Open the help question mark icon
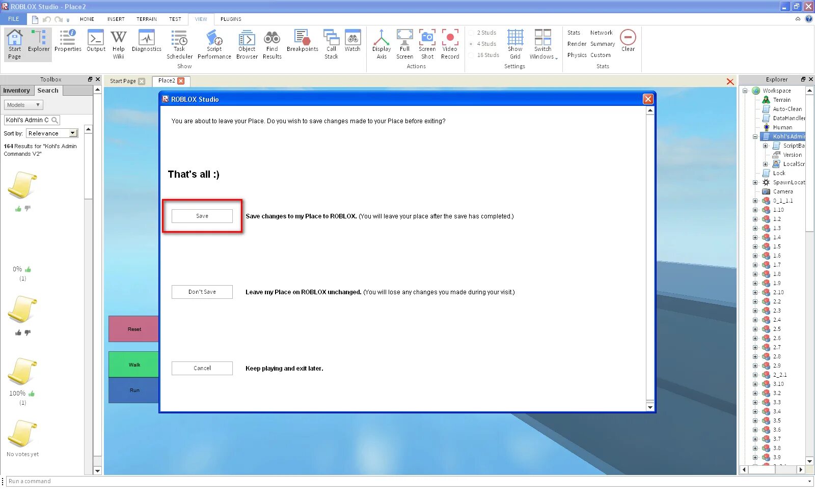The height and width of the screenshot is (504, 815). point(808,19)
